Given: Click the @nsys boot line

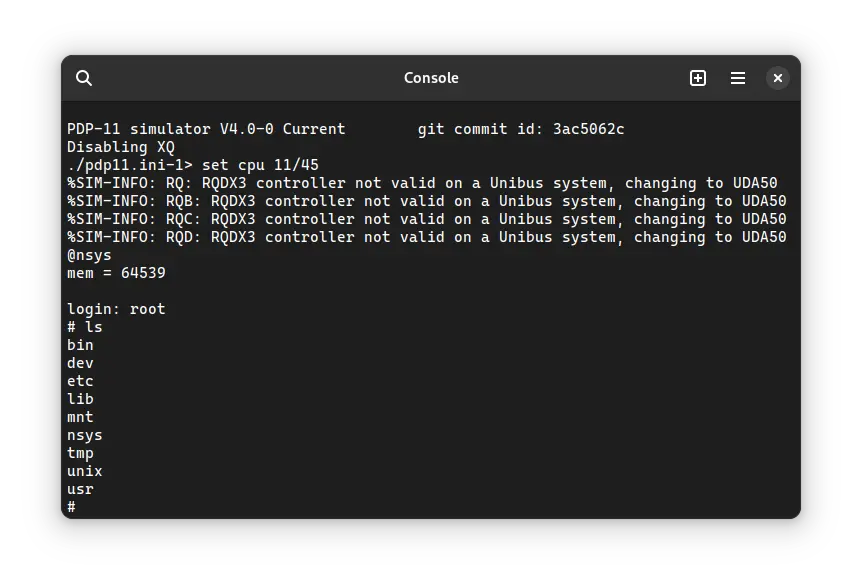Looking at the screenshot, I should click(x=89, y=254).
